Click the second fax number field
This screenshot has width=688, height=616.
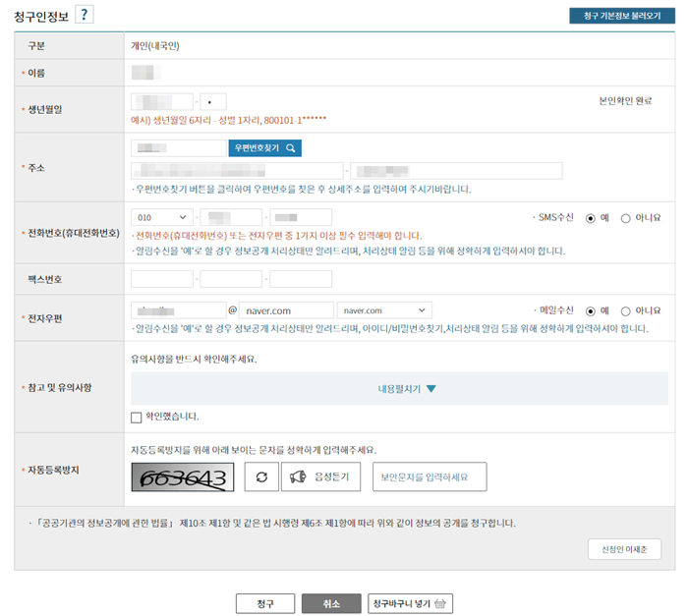pos(231,279)
